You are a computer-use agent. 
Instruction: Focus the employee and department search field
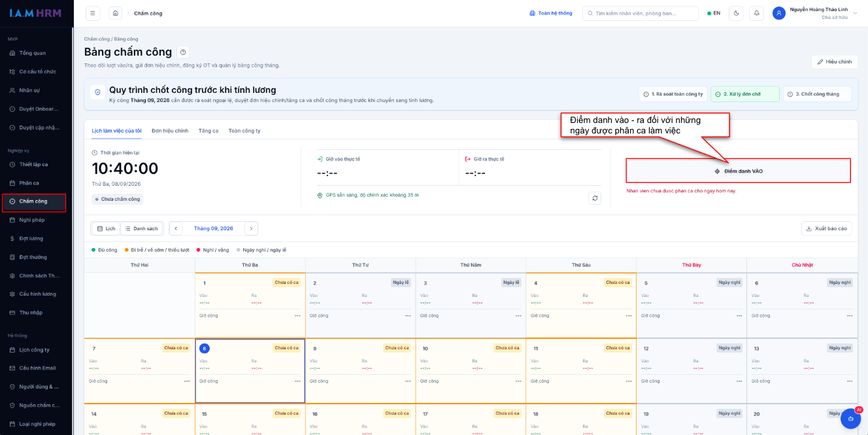[641, 13]
